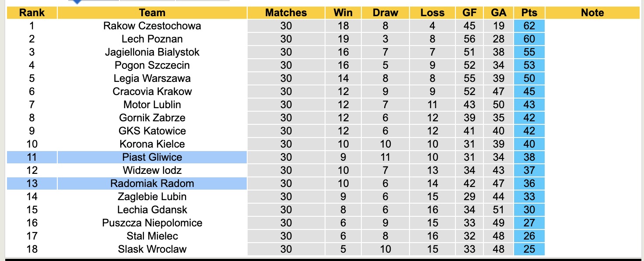The width and height of the screenshot is (644, 261).
Task: Select Lech Poznan in the table
Action: [x=152, y=39]
